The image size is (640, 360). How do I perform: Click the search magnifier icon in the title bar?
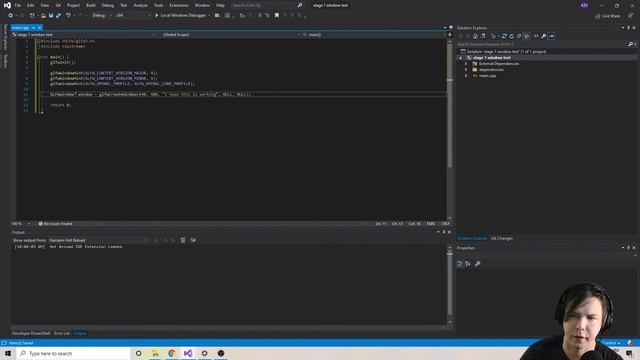click(300, 5)
